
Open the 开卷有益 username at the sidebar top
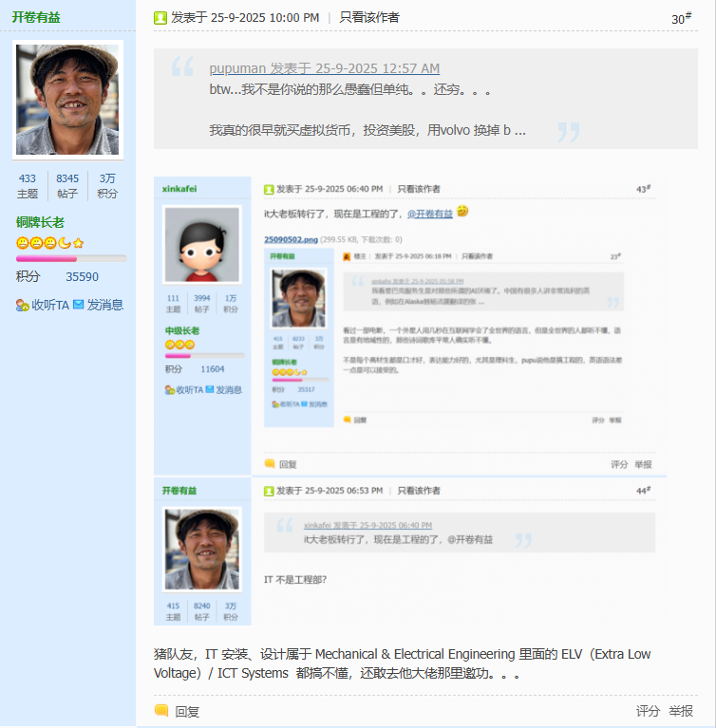point(36,17)
